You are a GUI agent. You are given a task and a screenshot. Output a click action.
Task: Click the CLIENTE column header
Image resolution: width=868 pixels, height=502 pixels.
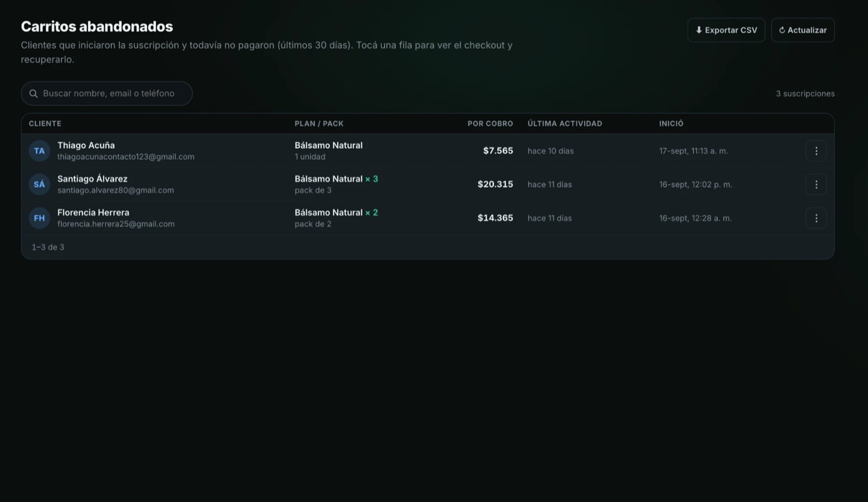[x=45, y=123]
